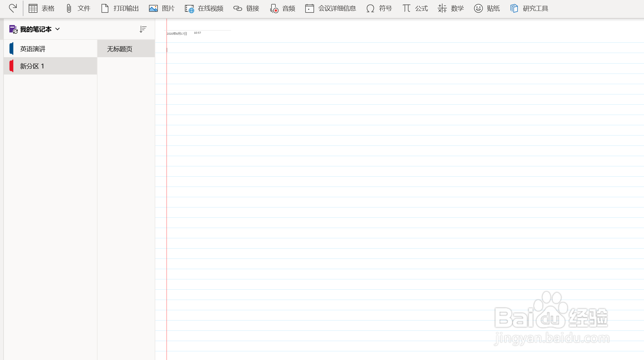Insert a picture via 图片

[162, 8]
